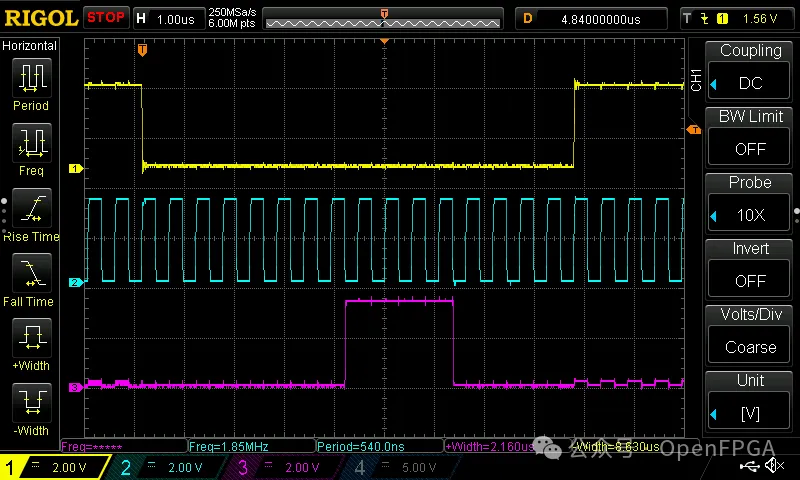The image size is (800, 480).
Task: Select the +Width measurement icon
Action: pyautogui.click(x=32, y=338)
